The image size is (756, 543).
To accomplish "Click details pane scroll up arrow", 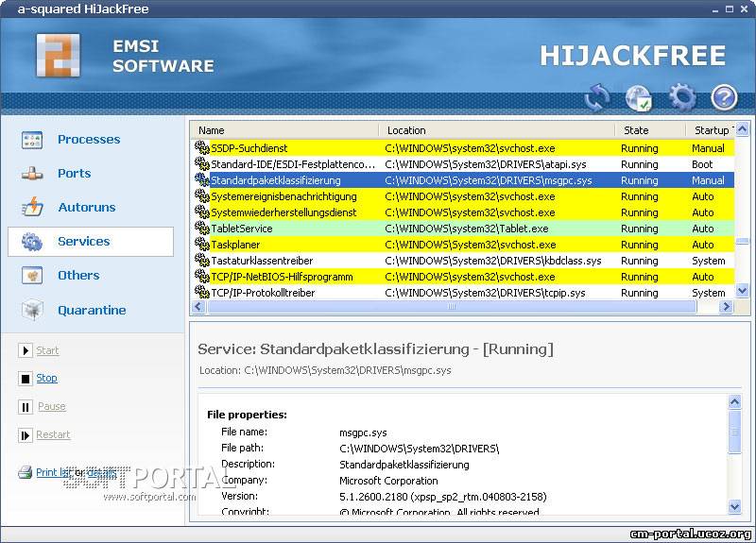I will tap(734, 402).
